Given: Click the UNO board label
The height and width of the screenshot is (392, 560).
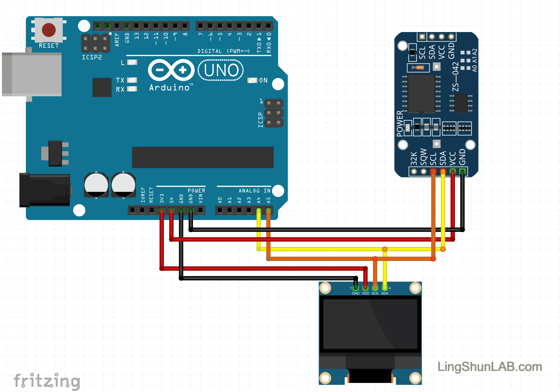Looking at the screenshot, I should point(221,70).
